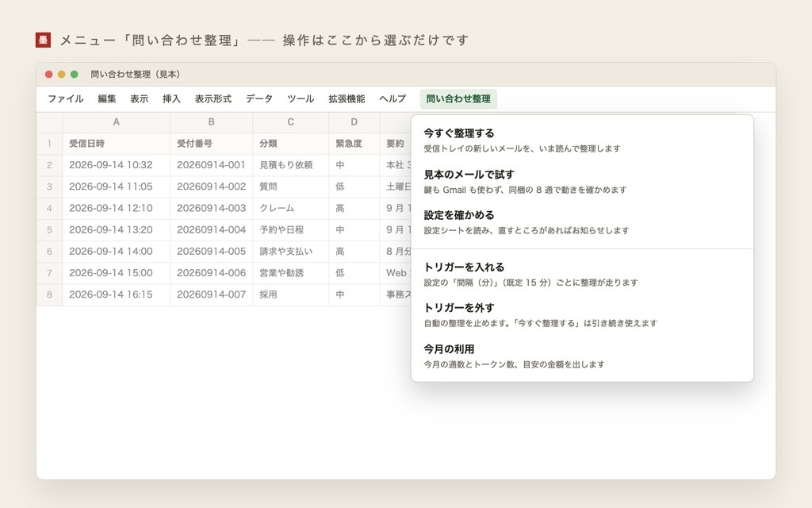Click cell 20260914-003
Image resolution: width=812 pixels, height=508 pixels.
coord(211,209)
